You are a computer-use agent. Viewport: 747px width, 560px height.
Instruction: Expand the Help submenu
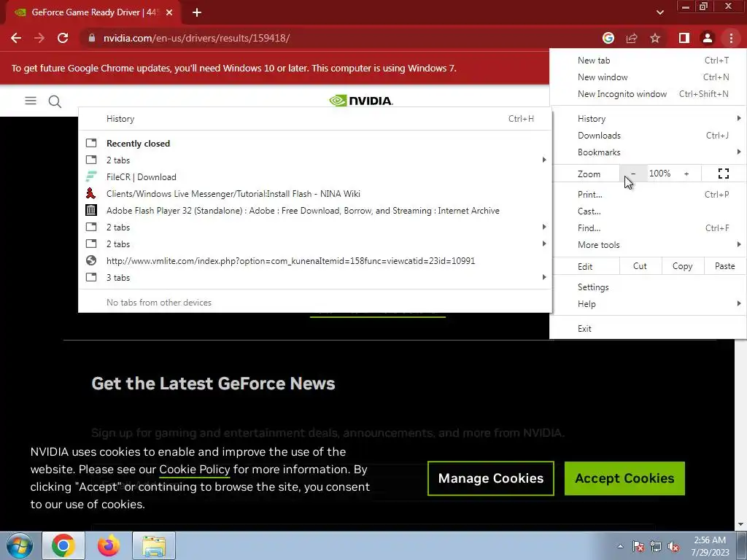(648, 304)
